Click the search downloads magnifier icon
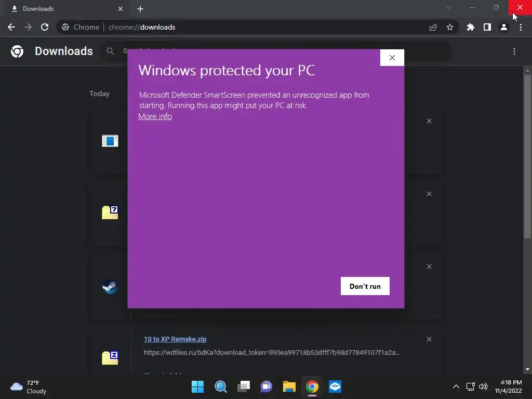The height and width of the screenshot is (399, 532). pos(110,51)
